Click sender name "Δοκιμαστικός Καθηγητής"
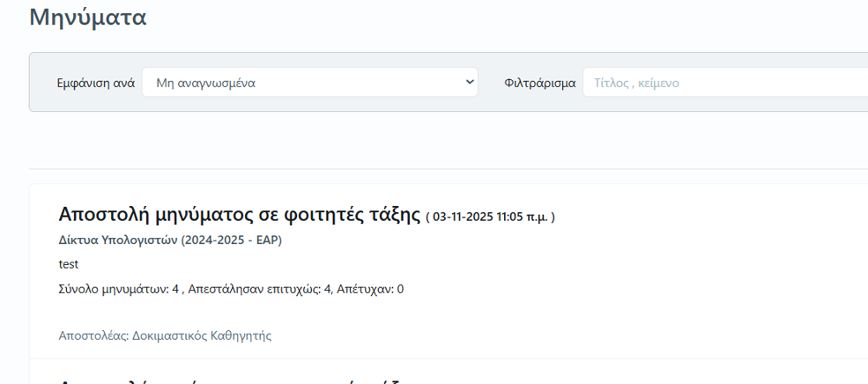The width and height of the screenshot is (868, 384). coord(202,336)
